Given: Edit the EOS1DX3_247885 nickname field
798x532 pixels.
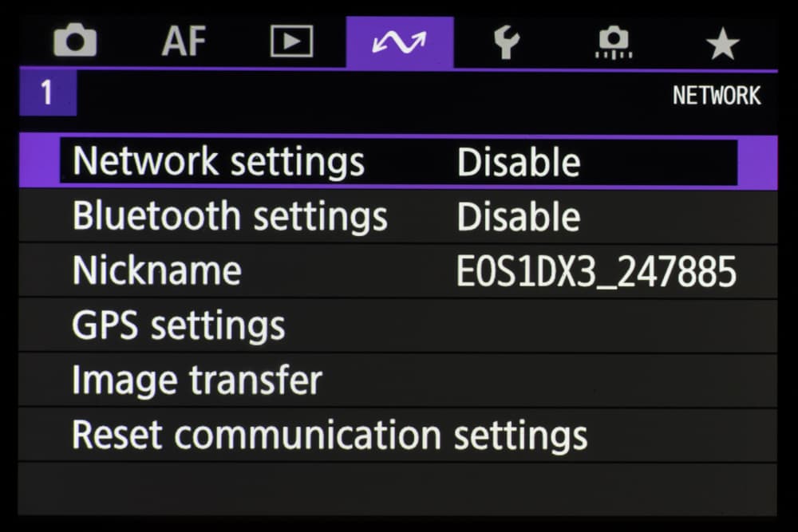Looking at the screenshot, I should (596, 272).
